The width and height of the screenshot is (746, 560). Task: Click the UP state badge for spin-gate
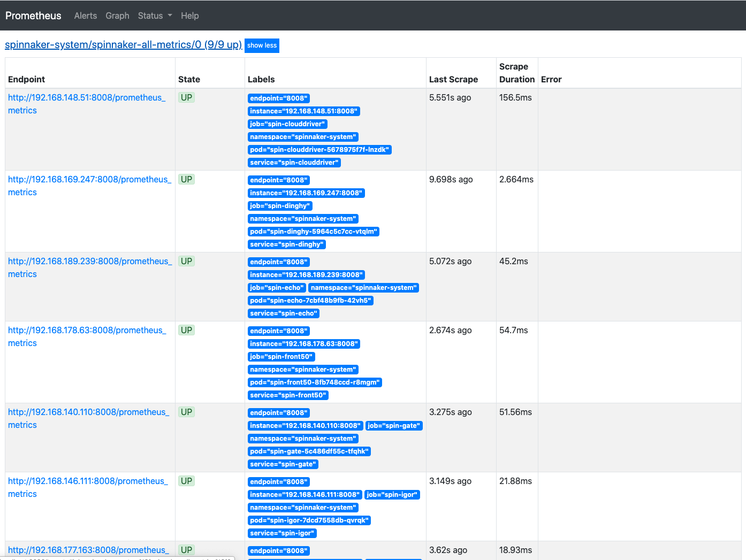186,412
